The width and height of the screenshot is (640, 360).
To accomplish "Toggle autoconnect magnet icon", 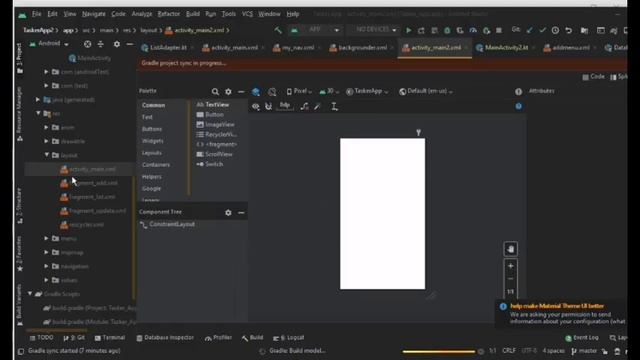I will click(268, 107).
